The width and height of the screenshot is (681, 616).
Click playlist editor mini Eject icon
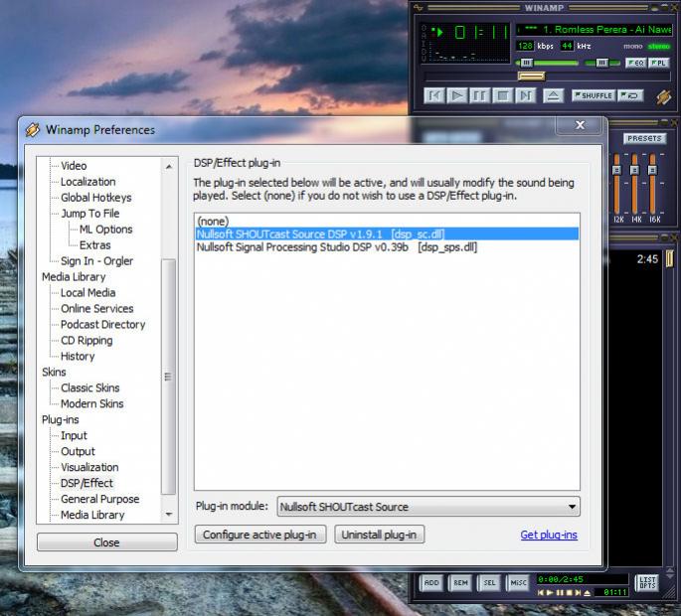[588, 592]
